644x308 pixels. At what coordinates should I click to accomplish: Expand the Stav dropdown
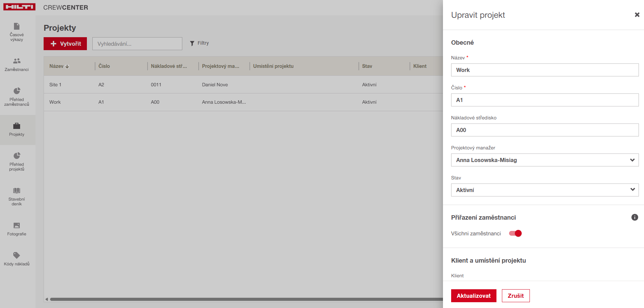pyautogui.click(x=545, y=190)
